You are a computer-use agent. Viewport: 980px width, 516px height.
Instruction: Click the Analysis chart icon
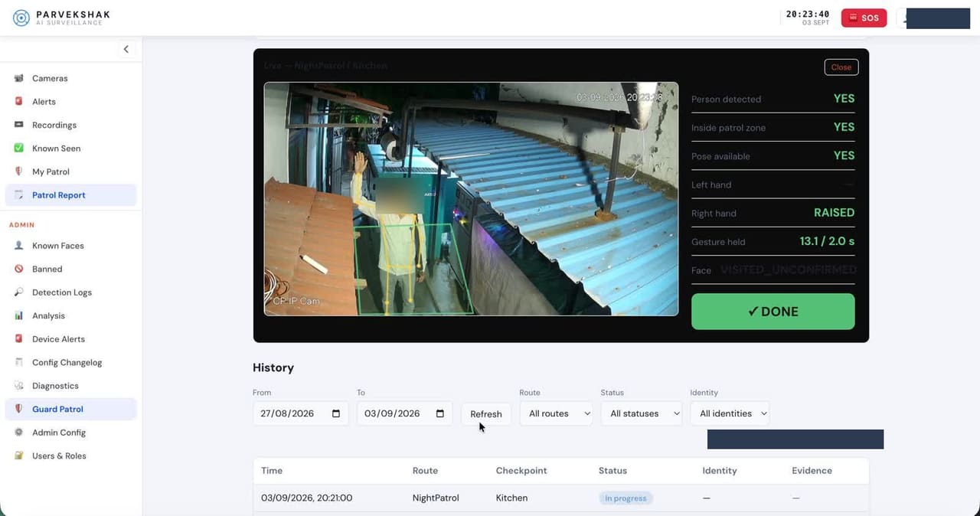[x=18, y=315]
